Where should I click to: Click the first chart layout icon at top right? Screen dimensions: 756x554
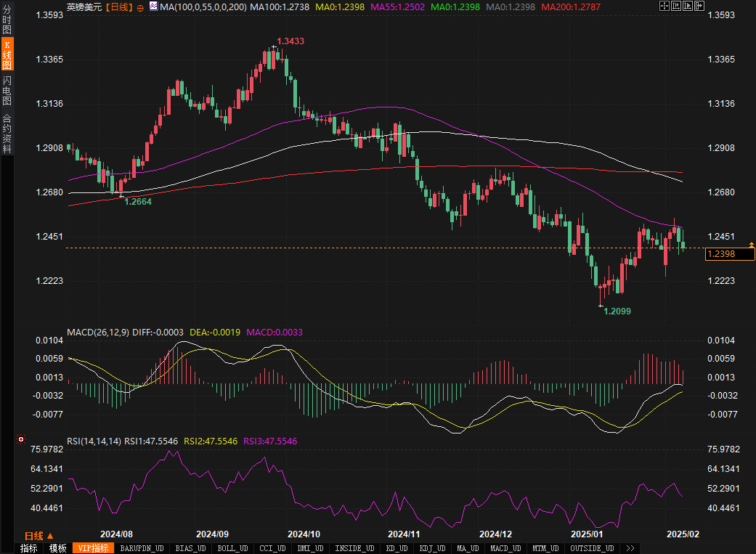[664, 7]
